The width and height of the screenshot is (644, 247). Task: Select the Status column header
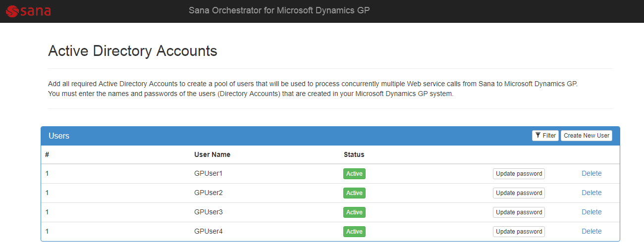(354, 154)
